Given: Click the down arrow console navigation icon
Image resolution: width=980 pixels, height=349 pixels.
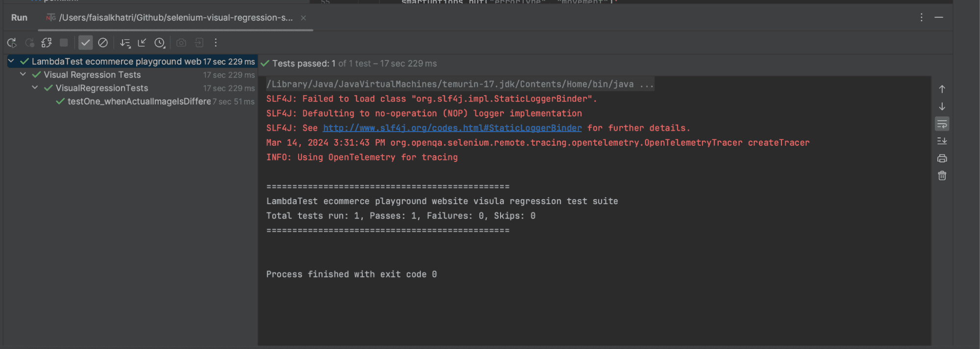Looking at the screenshot, I should (x=942, y=107).
